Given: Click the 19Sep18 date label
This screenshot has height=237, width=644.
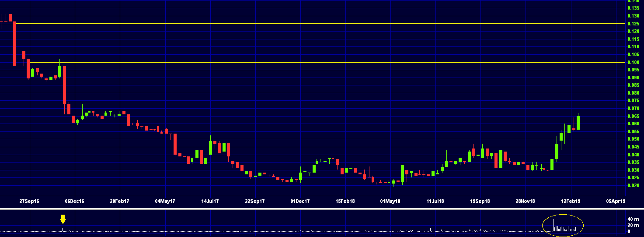Looking at the screenshot, I should 480,202.
